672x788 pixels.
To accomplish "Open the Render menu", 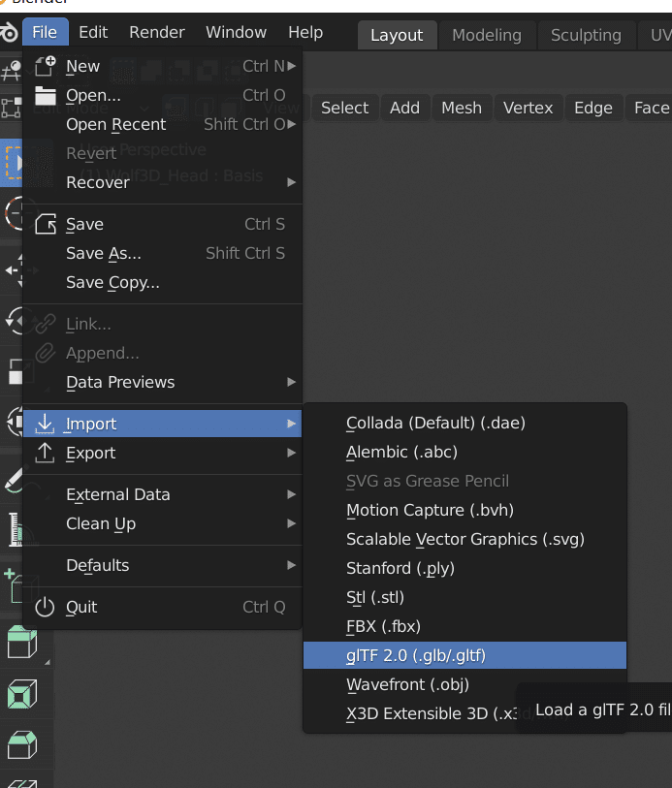I will [157, 32].
